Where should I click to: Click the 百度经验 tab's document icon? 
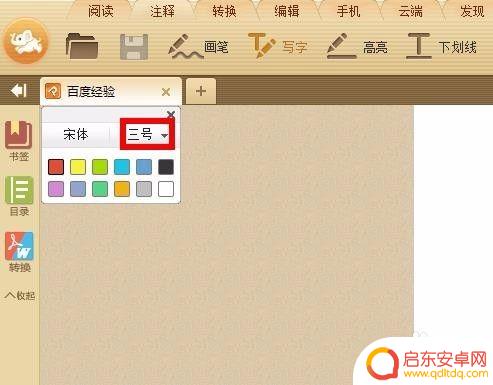(x=53, y=91)
